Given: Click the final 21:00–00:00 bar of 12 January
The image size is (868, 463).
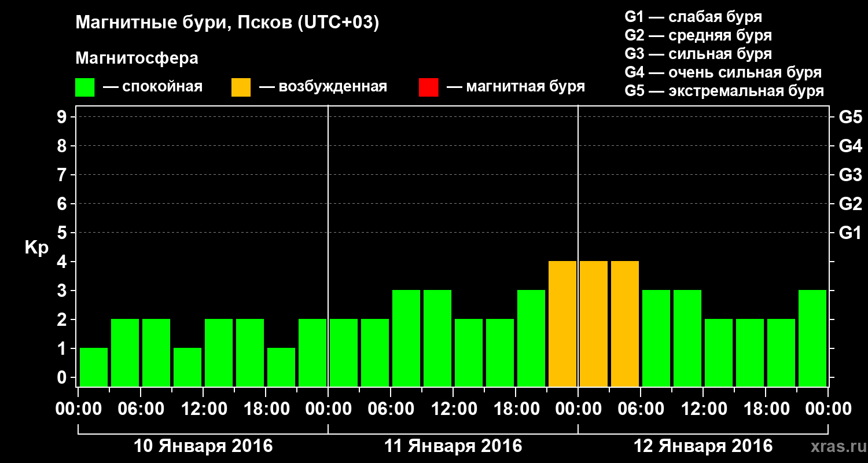Looking at the screenshot, I should [812, 338].
